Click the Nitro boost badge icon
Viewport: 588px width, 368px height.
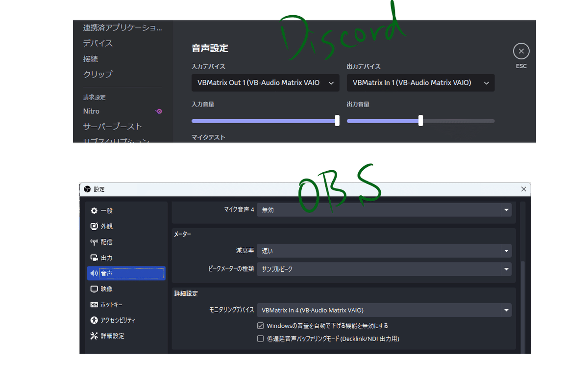[158, 111]
